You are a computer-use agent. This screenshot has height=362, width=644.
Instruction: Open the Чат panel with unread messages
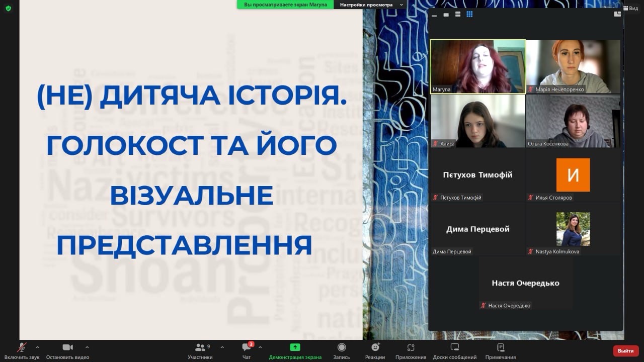pos(247,348)
